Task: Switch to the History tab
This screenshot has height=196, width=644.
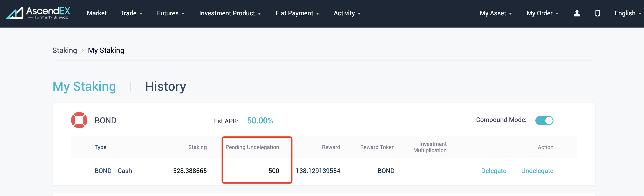Action: tap(165, 86)
